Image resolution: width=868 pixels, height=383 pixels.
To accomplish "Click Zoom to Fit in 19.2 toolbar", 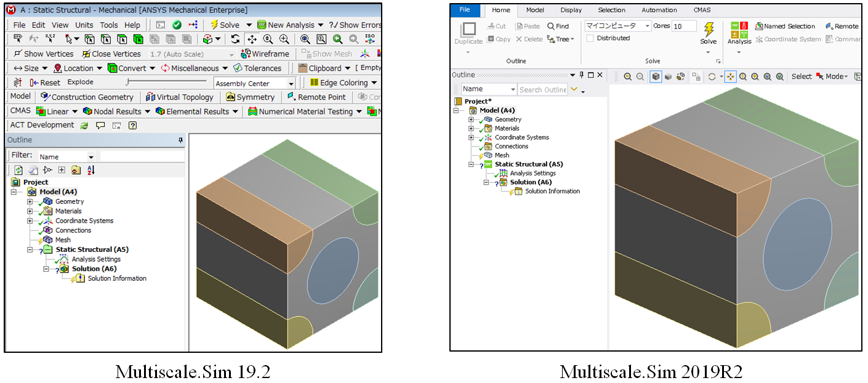I will tap(305, 39).
